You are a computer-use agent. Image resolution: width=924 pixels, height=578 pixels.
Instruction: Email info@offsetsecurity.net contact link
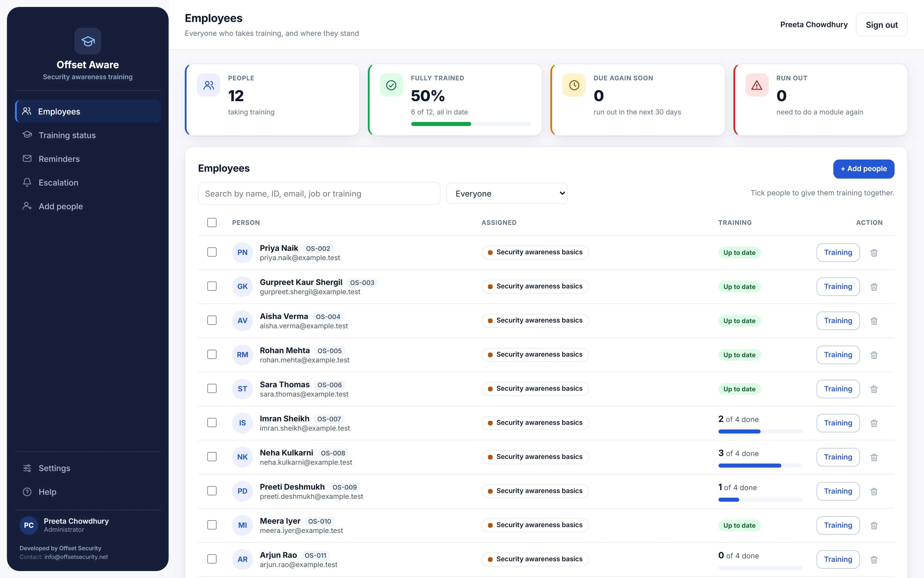coord(76,557)
